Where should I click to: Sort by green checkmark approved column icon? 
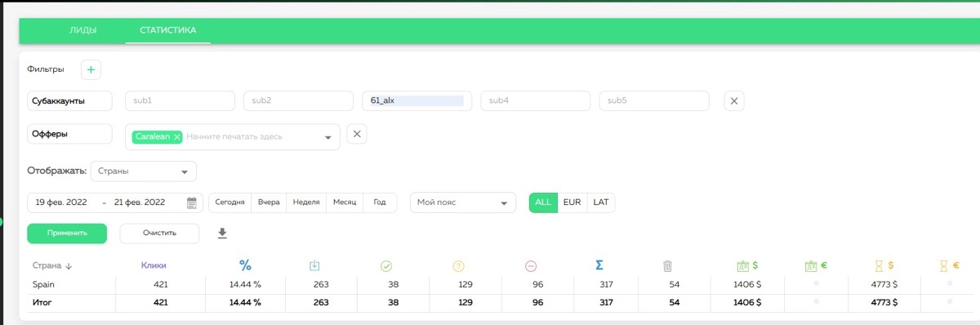click(387, 265)
